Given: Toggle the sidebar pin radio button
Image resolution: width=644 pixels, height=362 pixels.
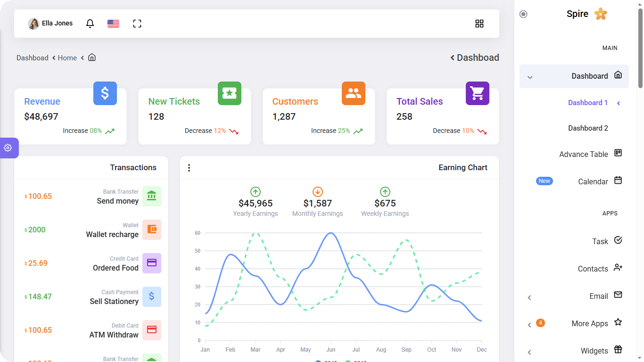Looking at the screenshot, I should (x=523, y=14).
